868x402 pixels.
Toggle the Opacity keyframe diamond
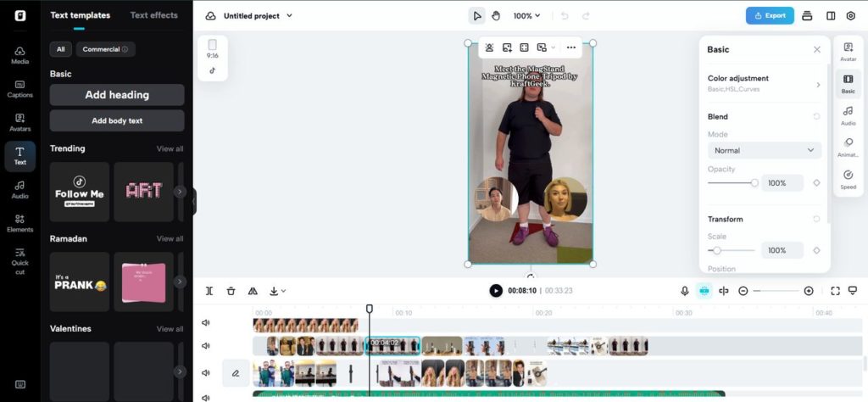pyautogui.click(x=816, y=183)
